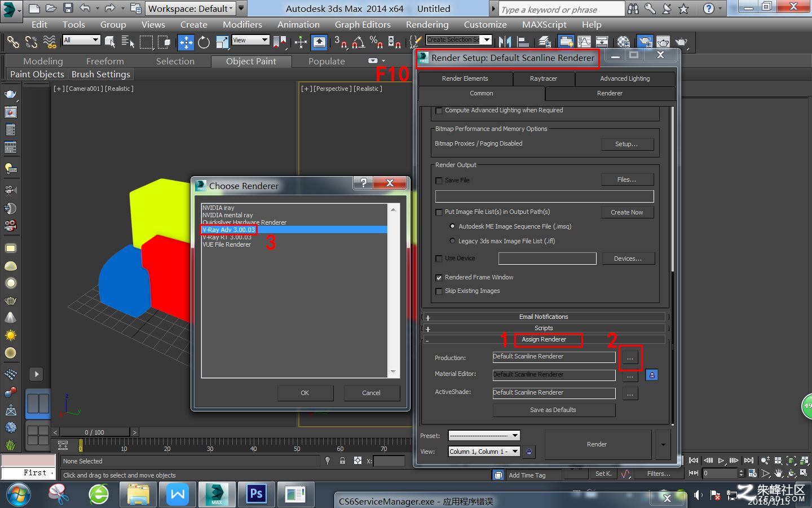Expand the Scripts rollout

click(x=544, y=329)
